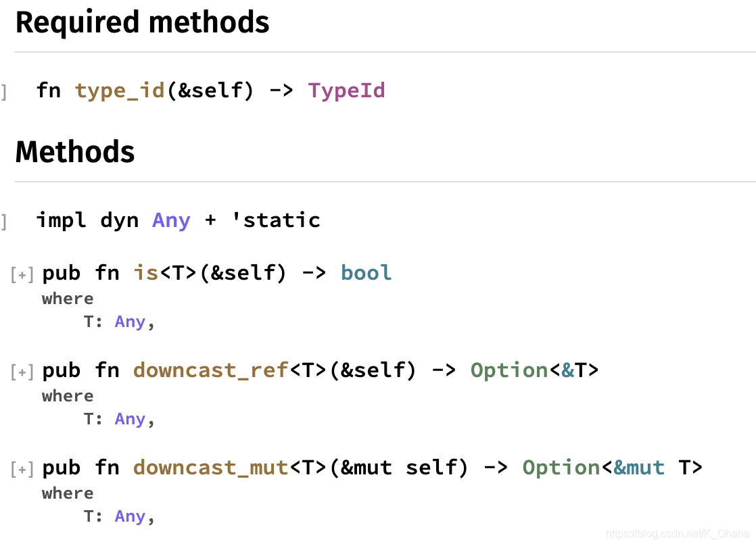Open the downcast_ref method name link

click(211, 370)
